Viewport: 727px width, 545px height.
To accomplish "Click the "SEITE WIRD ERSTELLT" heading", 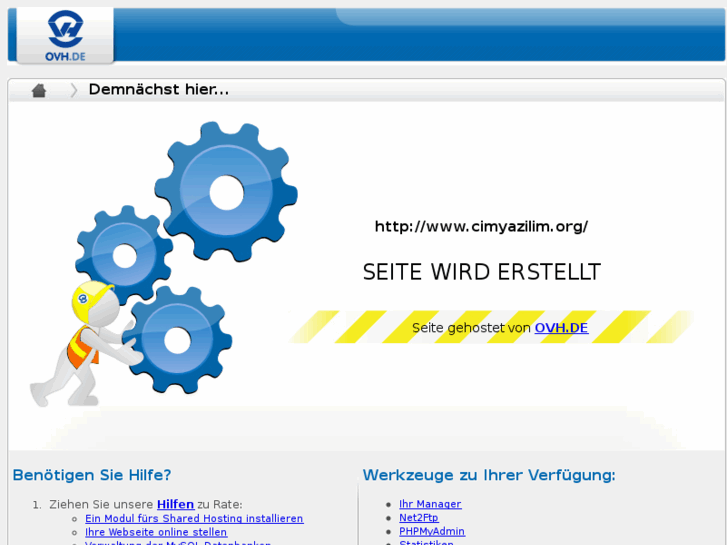I will [482, 272].
